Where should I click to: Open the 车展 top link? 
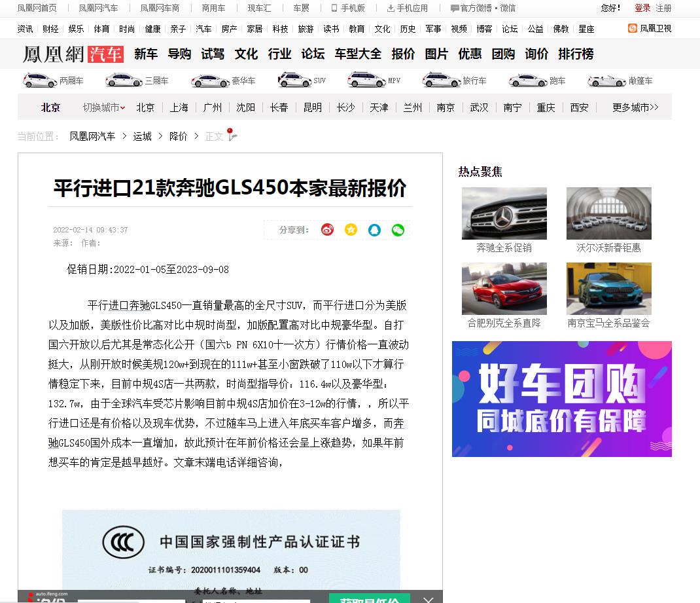tap(302, 8)
